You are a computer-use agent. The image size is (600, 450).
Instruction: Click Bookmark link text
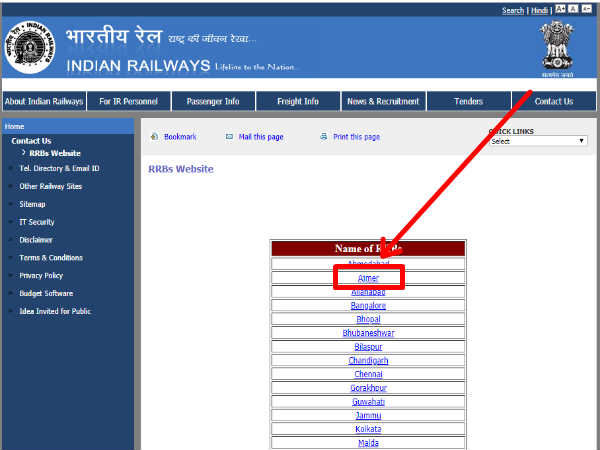[180, 137]
